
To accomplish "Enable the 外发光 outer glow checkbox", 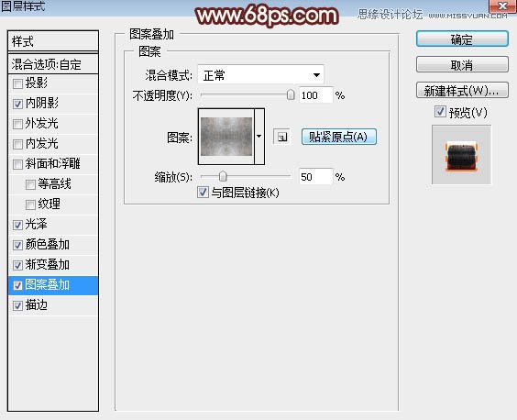I will pyautogui.click(x=17, y=124).
